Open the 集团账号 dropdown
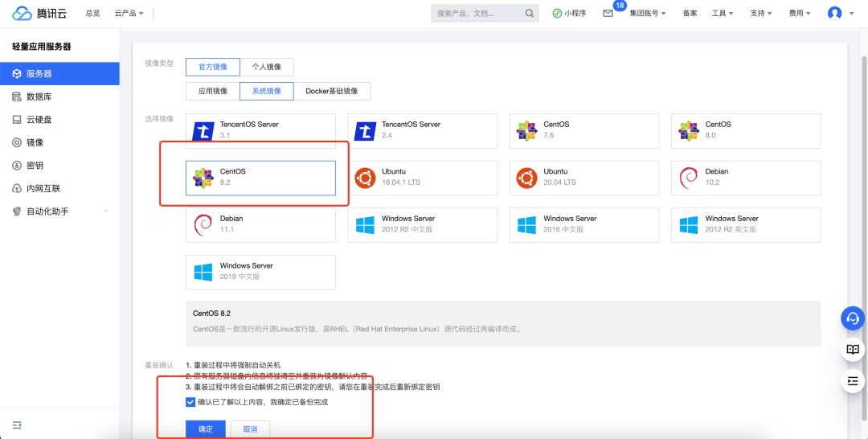The height and width of the screenshot is (439, 868). click(x=648, y=14)
